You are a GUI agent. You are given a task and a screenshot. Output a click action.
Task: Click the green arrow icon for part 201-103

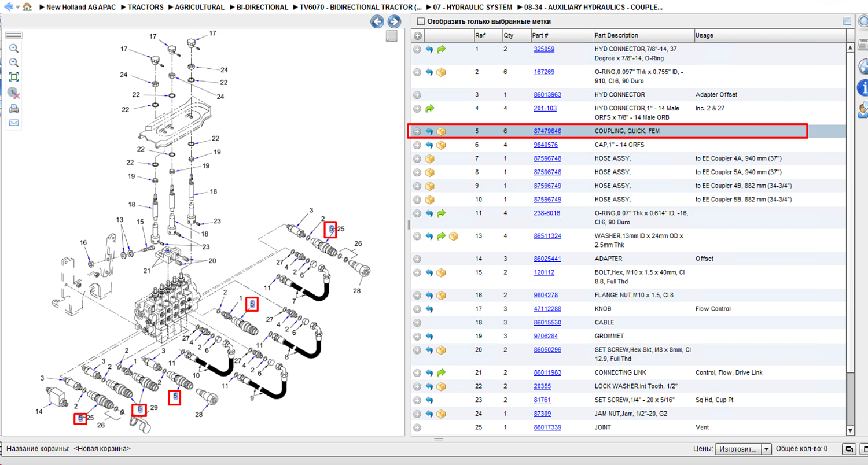[x=429, y=109]
